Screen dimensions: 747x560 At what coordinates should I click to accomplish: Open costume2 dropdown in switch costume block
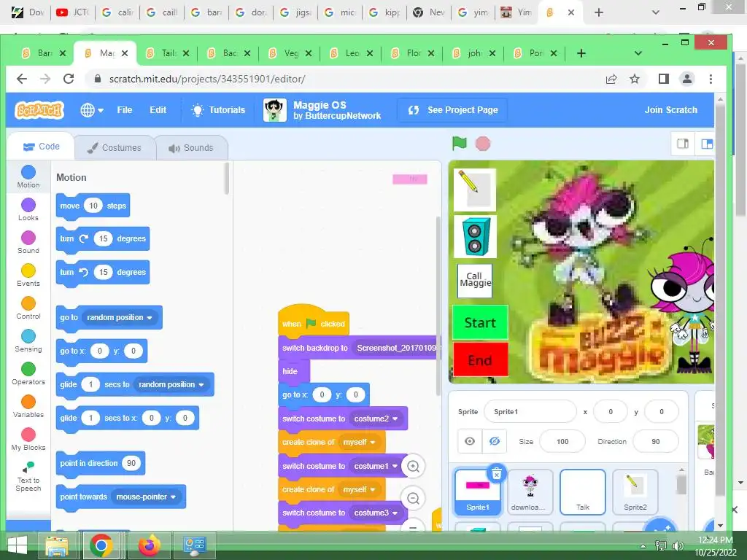click(x=376, y=419)
